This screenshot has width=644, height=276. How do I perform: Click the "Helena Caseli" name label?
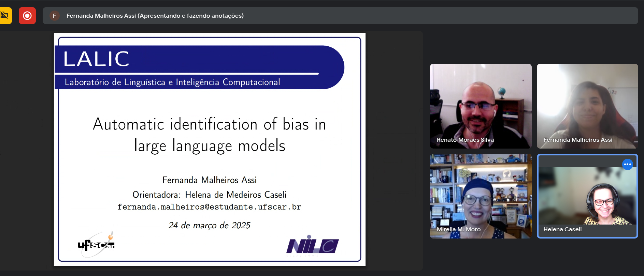point(562,229)
